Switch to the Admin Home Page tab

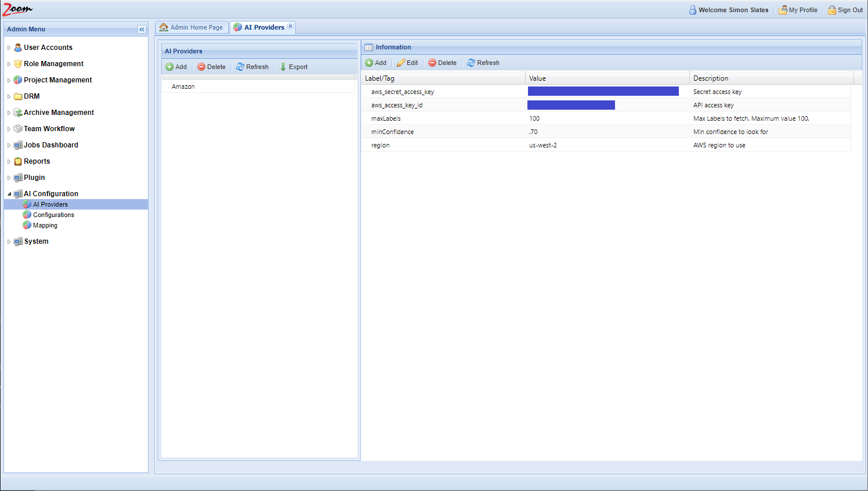tap(191, 27)
